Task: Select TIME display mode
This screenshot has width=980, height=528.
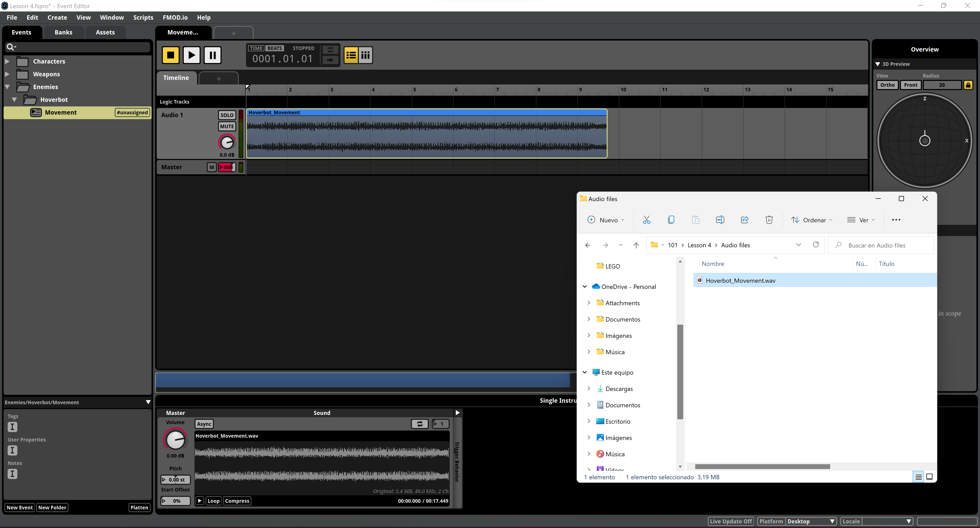Action: tap(256, 48)
